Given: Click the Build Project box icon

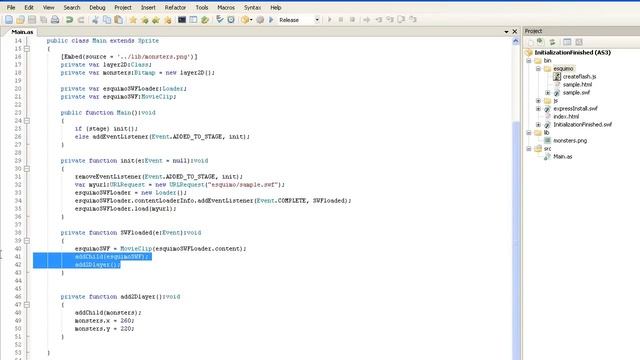Looking at the screenshot, I should 244,20.
